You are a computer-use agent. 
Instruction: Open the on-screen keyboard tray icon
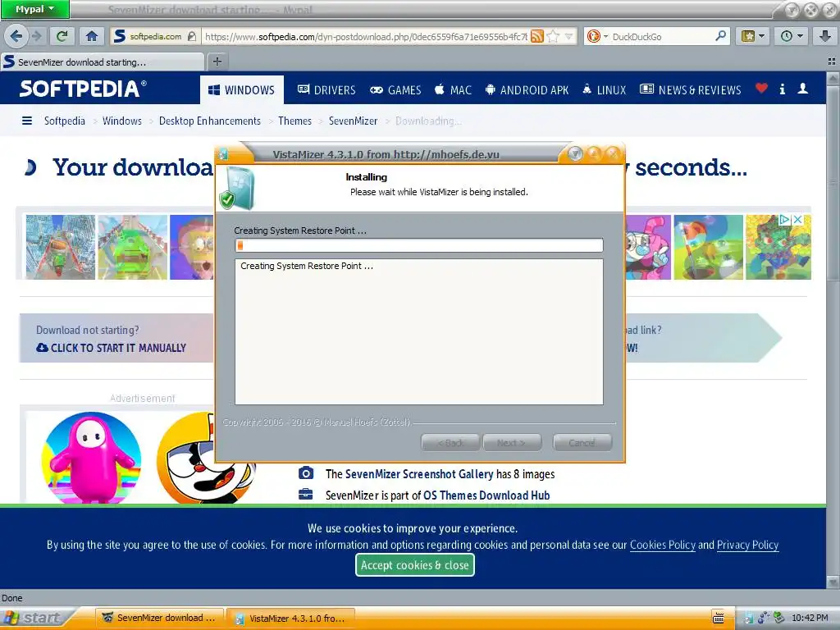click(x=719, y=619)
